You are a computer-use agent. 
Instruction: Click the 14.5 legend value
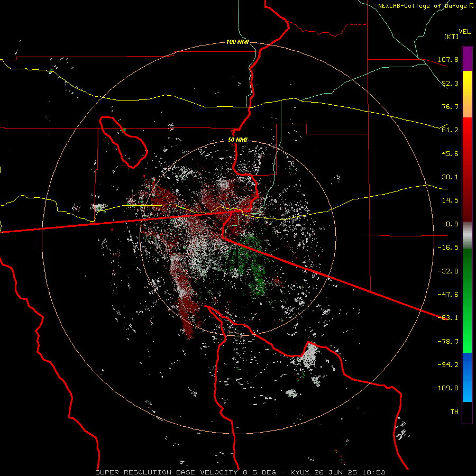point(450,200)
